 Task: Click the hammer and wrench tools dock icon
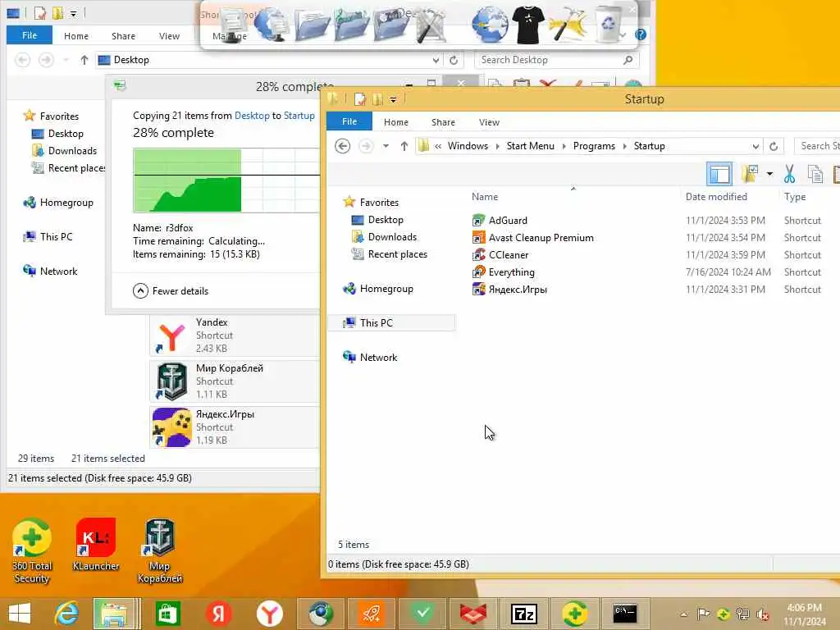431,25
